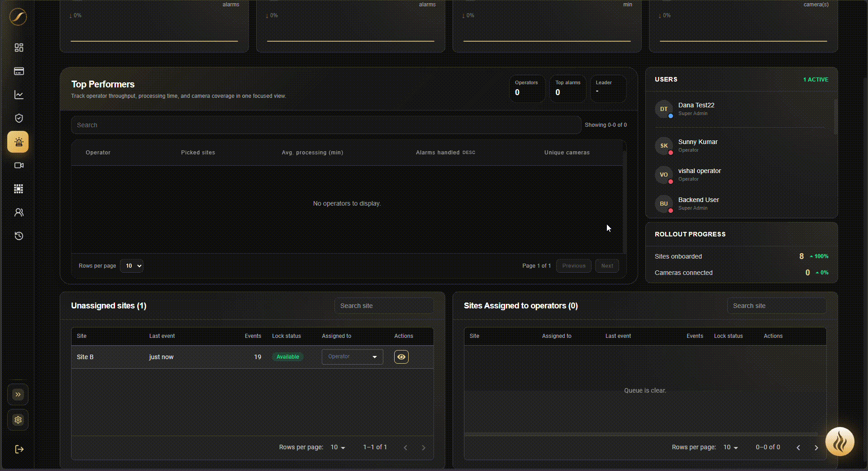Click the Next page button
Image resolution: width=868 pixels, height=471 pixels.
(x=607, y=266)
